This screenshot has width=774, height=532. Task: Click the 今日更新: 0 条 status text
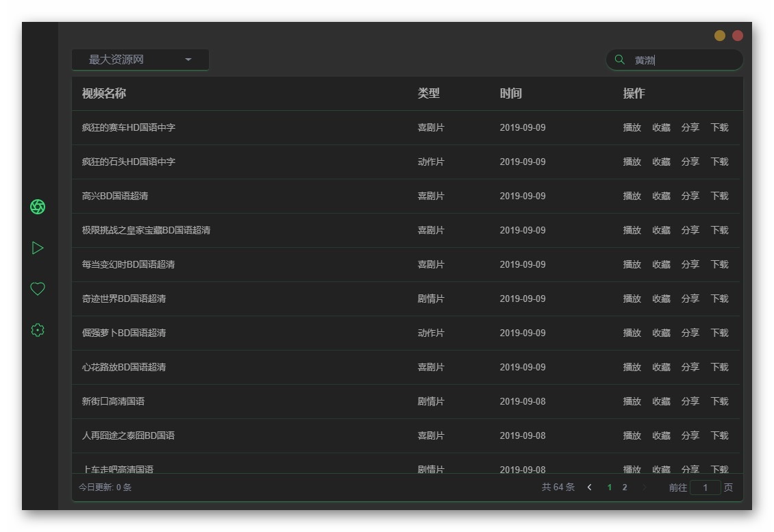[105, 487]
